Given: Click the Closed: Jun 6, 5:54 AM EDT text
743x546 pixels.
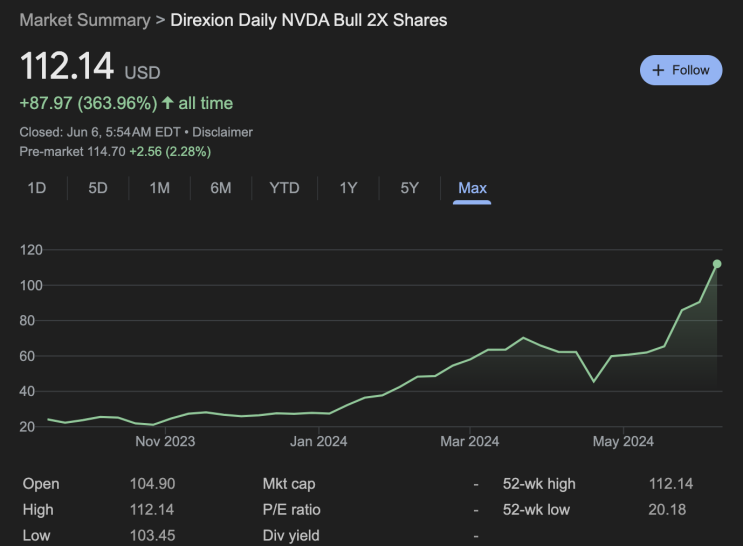Looking at the screenshot, I should (x=100, y=132).
